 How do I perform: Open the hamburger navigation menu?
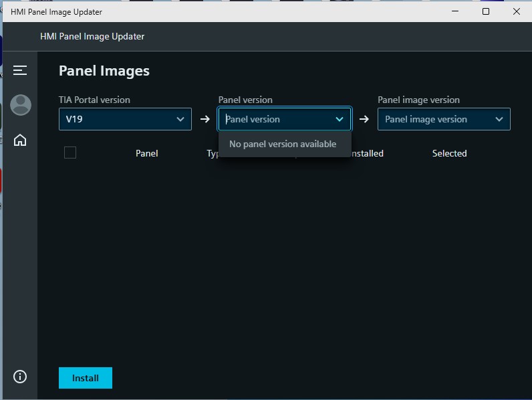(20, 70)
